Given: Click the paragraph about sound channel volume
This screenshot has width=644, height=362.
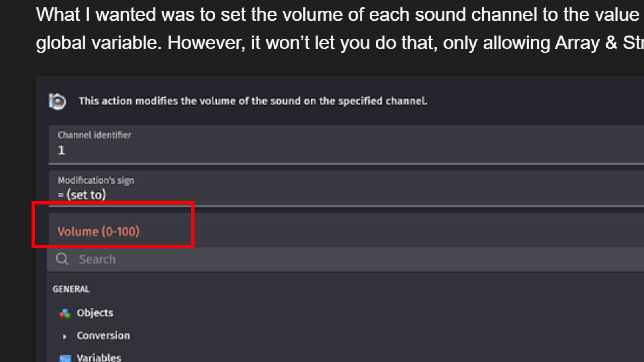Looking at the screenshot, I should 335,29.
